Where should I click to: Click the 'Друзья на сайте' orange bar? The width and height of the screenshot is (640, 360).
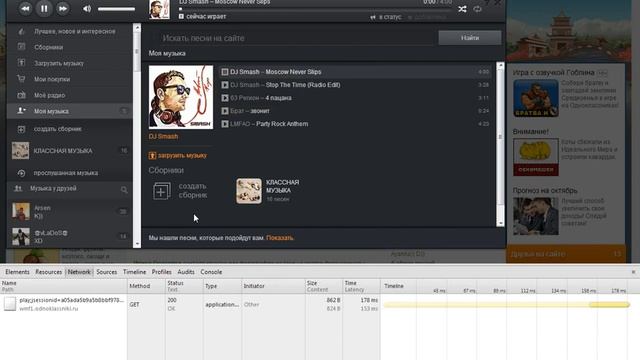pyautogui.click(x=566, y=254)
